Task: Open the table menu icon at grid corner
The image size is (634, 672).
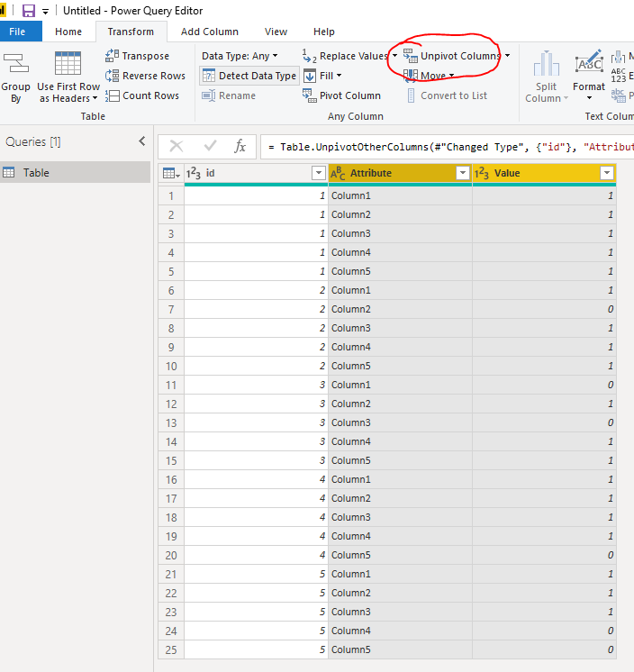Action: 171,173
